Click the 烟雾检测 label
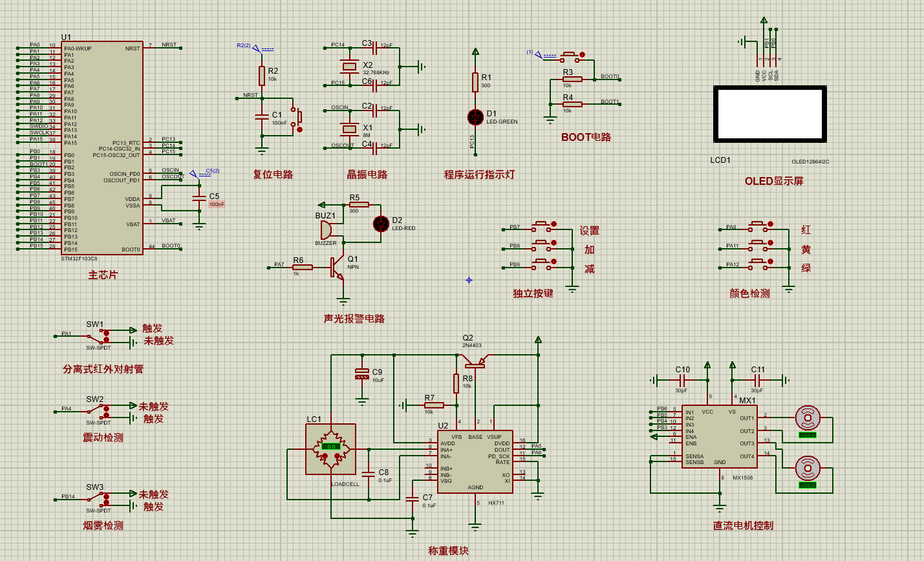Screen dimensions: 924x561 click(103, 525)
